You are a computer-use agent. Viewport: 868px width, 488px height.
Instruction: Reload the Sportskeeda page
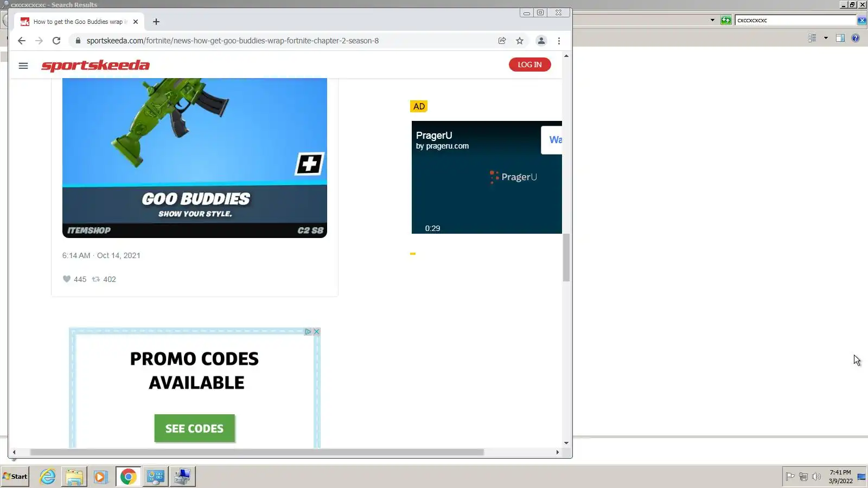[x=56, y=41]
